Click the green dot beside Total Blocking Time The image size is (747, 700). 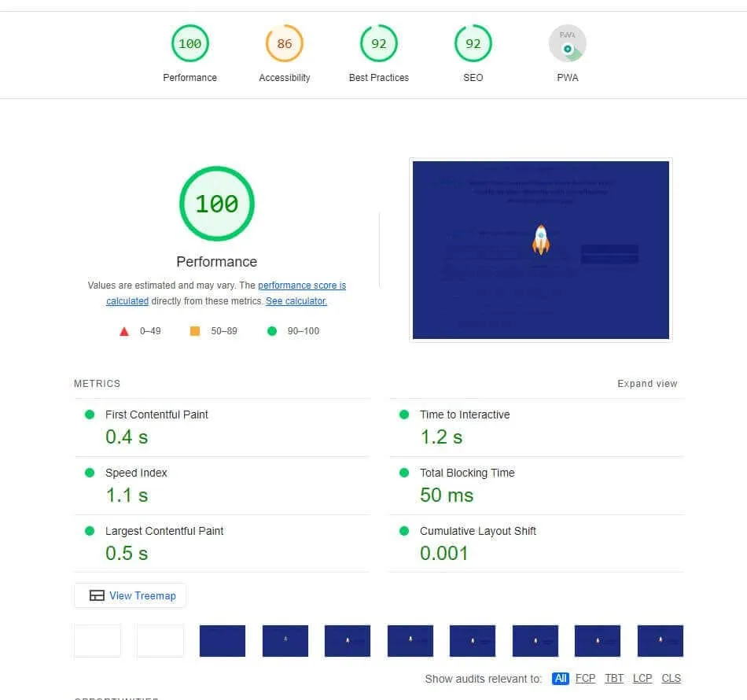coord(404,473)
